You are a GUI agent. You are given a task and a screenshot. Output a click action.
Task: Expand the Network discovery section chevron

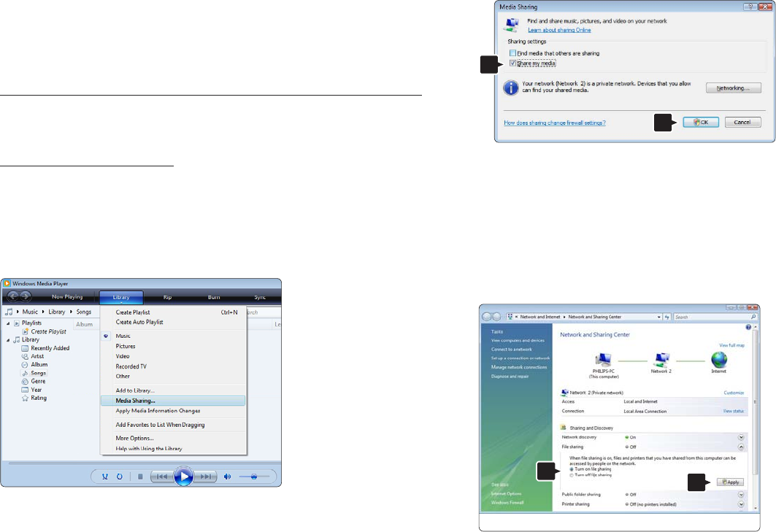741,436
